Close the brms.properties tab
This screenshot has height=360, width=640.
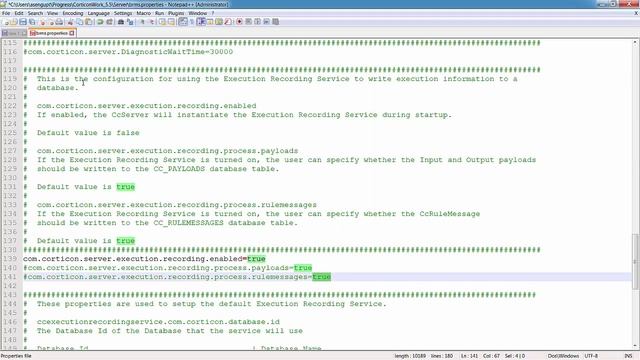point(72,33)
